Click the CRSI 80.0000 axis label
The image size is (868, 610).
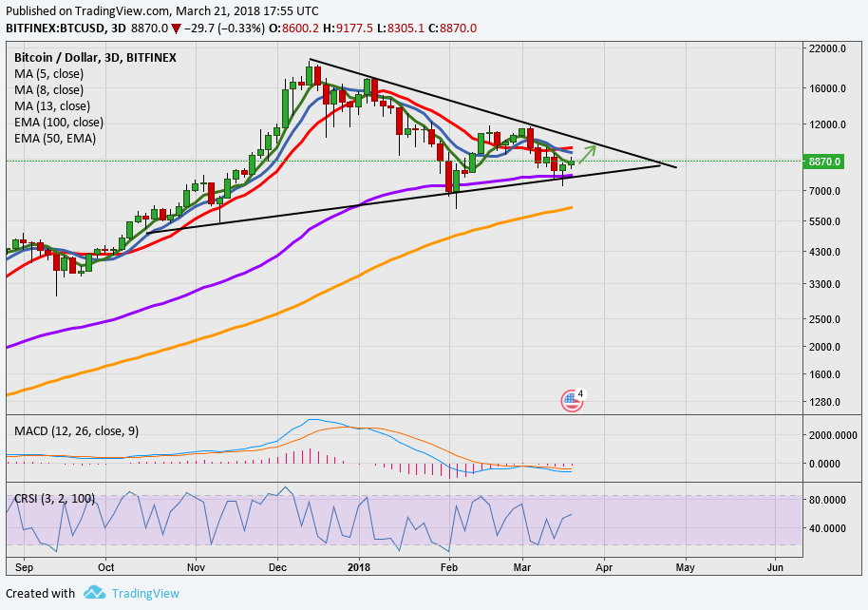click(x=827, y=500)
